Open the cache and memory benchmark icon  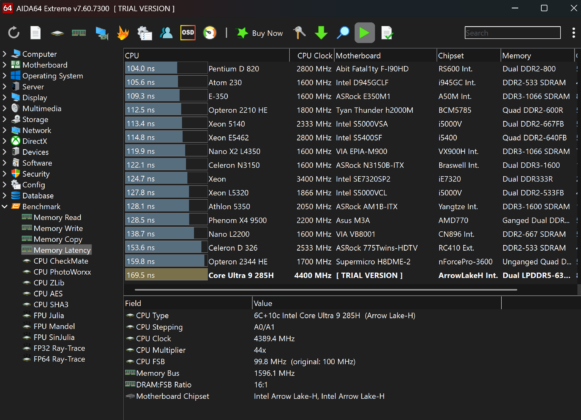(79, 33)
